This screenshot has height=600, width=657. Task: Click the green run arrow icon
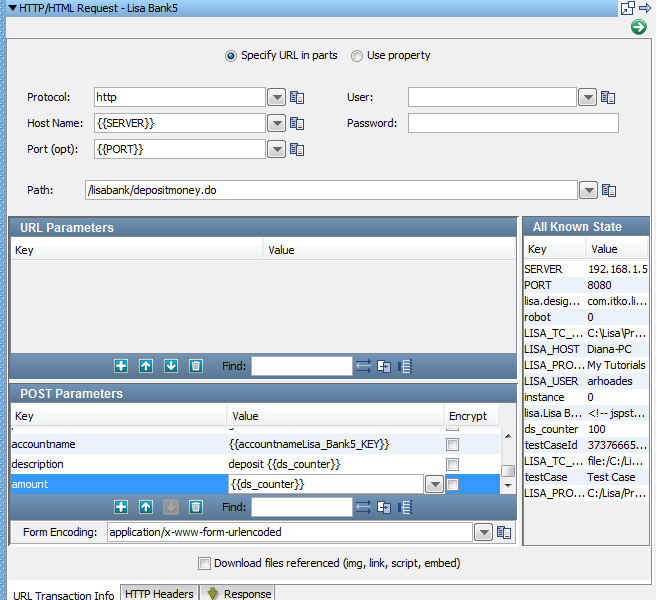click(638, 27)
